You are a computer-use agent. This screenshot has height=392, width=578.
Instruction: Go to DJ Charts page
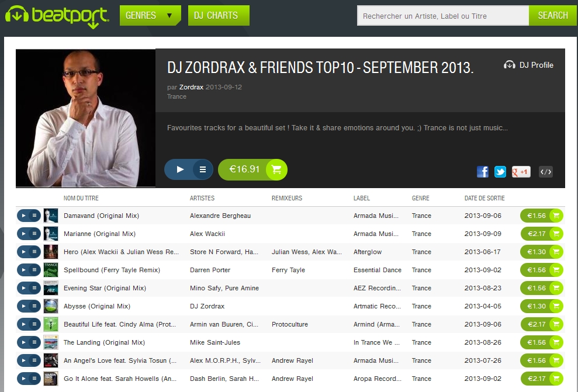[x=219, y=15]
